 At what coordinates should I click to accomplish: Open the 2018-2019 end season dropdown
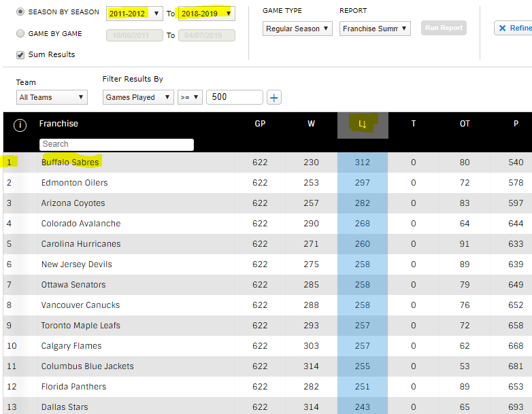207,14
